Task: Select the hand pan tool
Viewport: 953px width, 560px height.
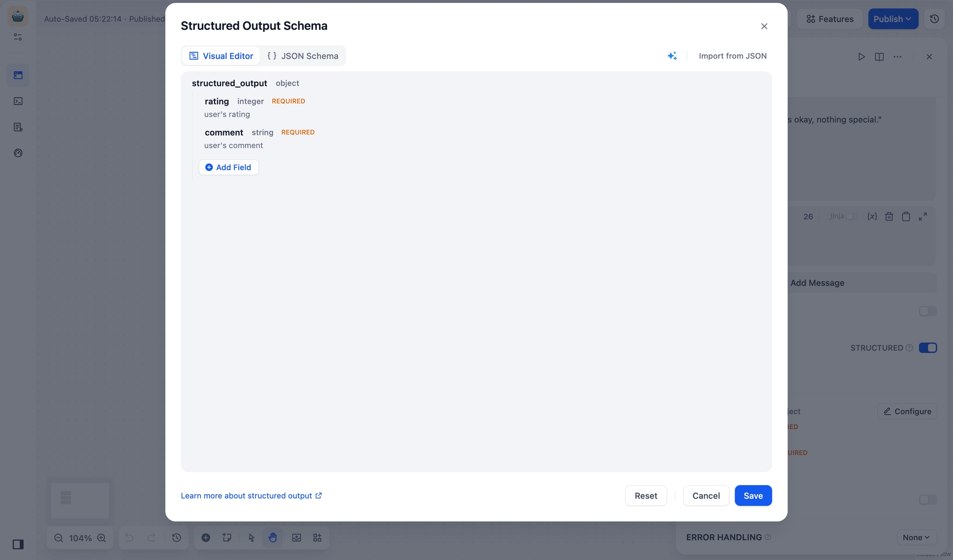Action: [x=273, y=538]
